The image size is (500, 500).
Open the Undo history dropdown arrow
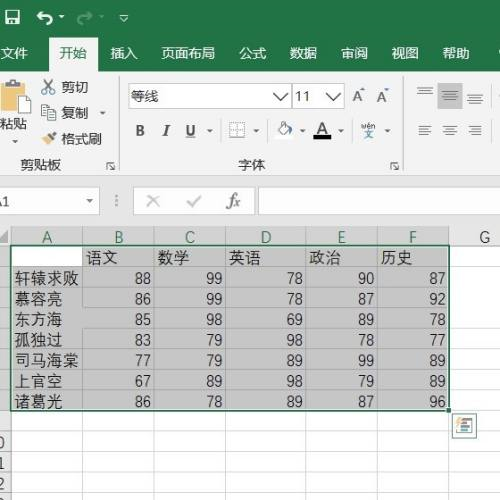pos(61,16)
